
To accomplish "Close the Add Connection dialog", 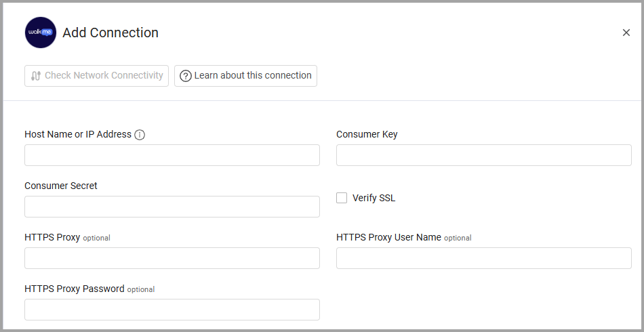I will pyautogui.click(x=626, y=33).
